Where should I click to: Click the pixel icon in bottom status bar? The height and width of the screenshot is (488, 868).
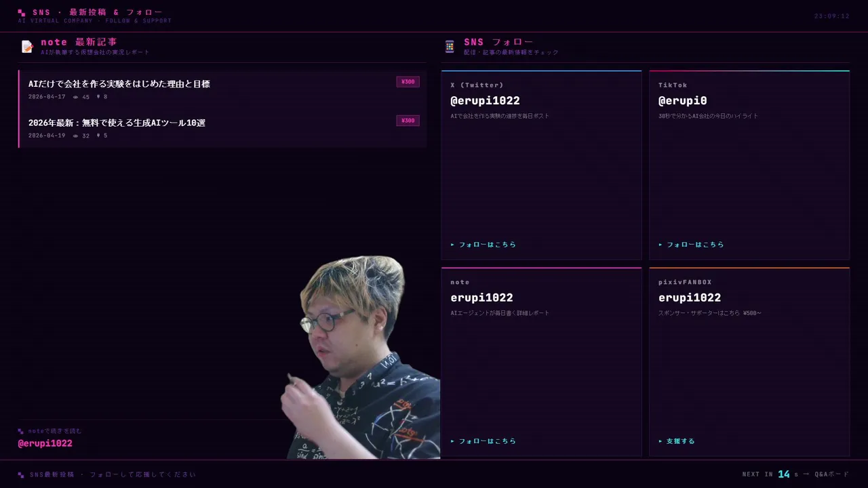coord(21,474)
